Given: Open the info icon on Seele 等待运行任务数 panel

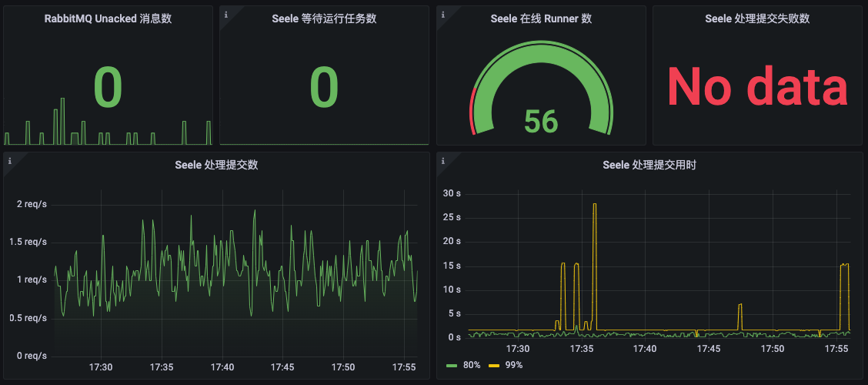Looking at the screenshot, I should coord(226,15).
